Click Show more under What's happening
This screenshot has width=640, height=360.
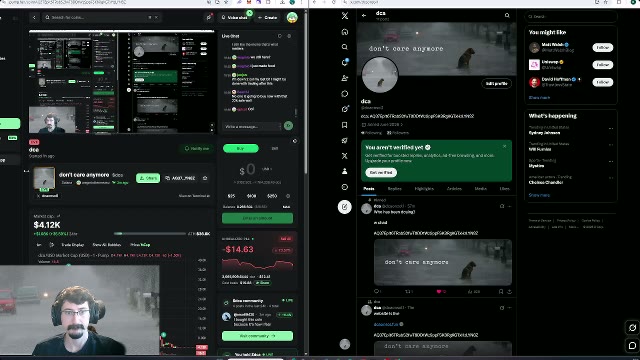pyautogui.click(x=539, y=195)
